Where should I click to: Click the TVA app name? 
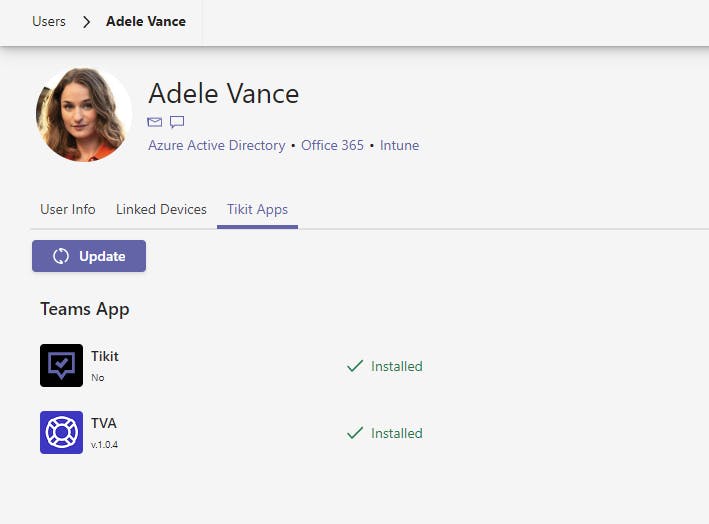tap(104, 423)
